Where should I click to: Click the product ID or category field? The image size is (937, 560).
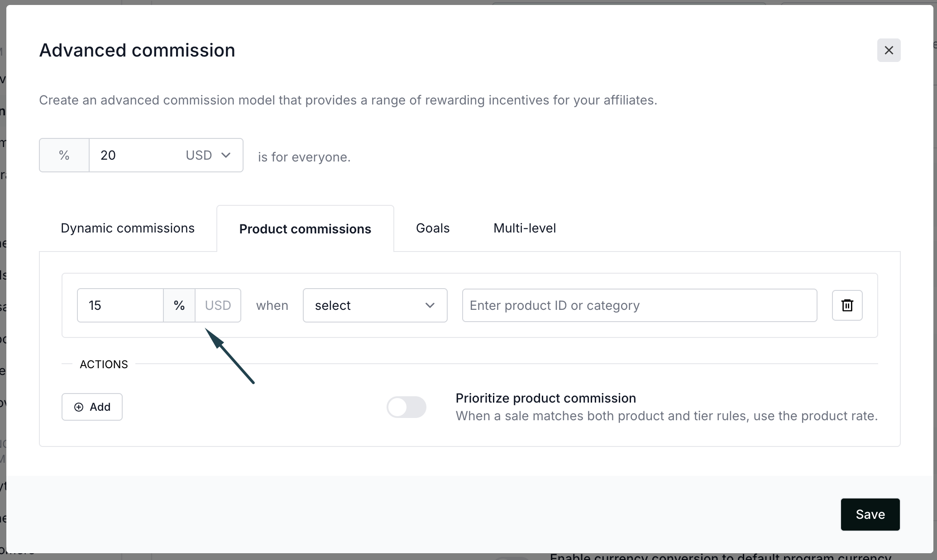(639, 305)
